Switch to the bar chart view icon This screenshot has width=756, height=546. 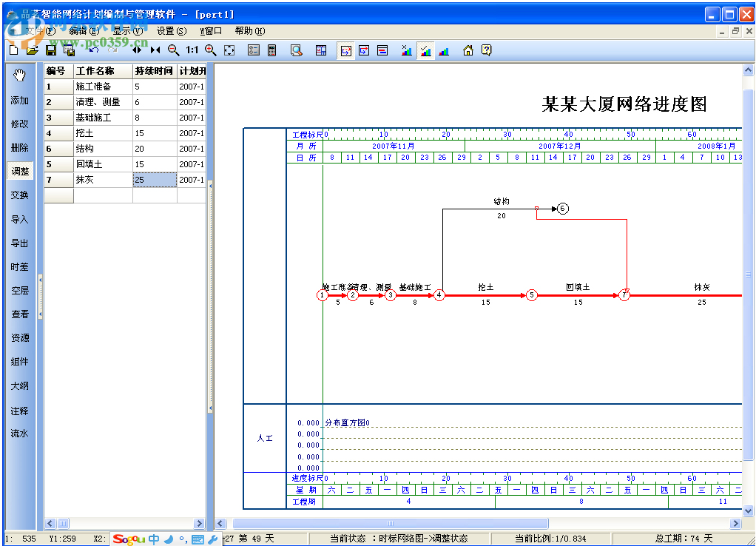382,50
